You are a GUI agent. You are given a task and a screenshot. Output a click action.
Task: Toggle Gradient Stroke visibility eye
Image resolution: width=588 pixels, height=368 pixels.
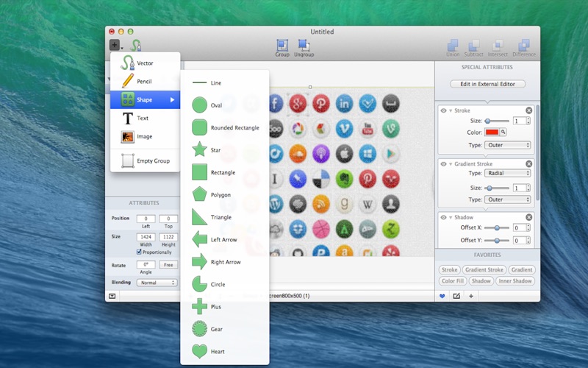pyautogui.click(x=443, y=164)
